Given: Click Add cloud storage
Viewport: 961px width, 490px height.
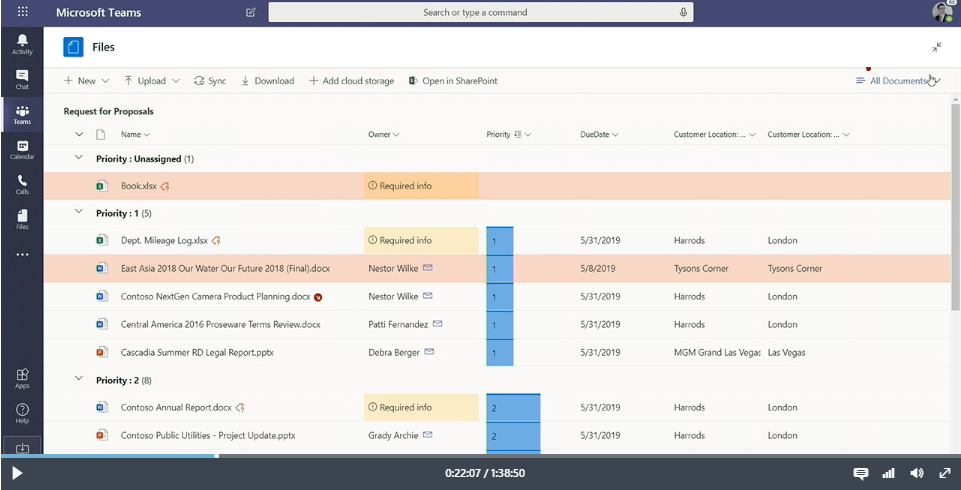Looking at the screenshot, I should 351,81.
